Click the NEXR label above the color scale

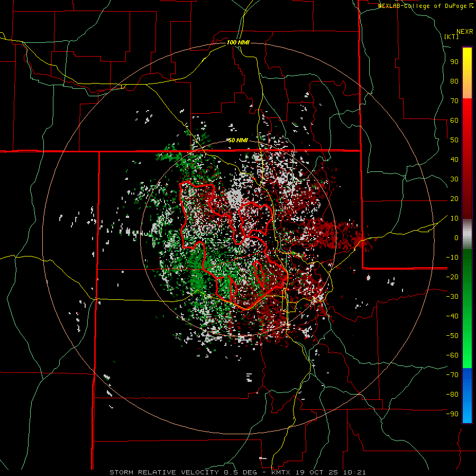tap(465, 32)
